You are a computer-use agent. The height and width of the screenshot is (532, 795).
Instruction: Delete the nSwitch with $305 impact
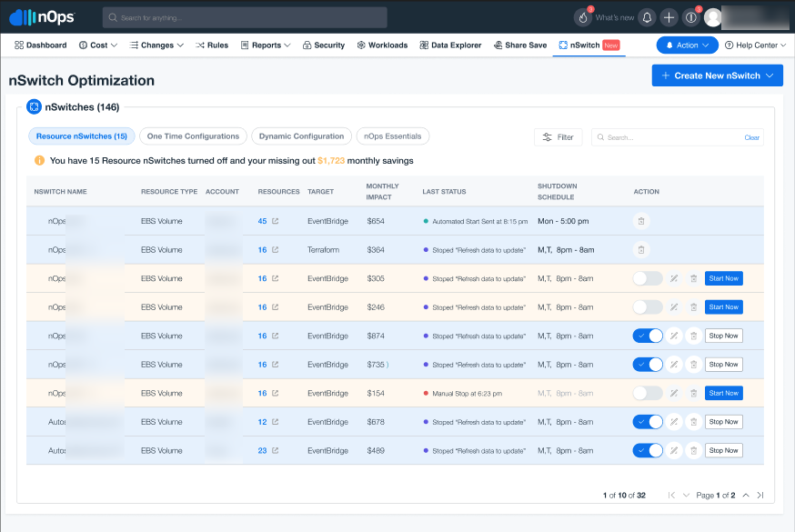(x=694, y=278)
